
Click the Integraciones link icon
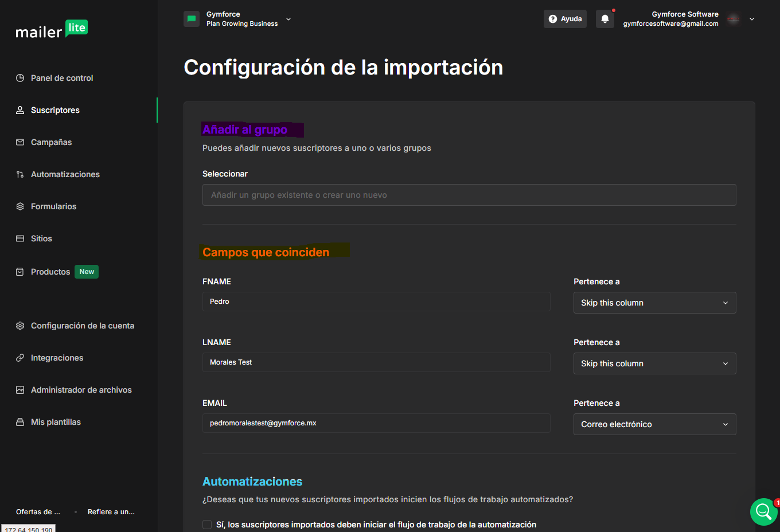[20, 358]
